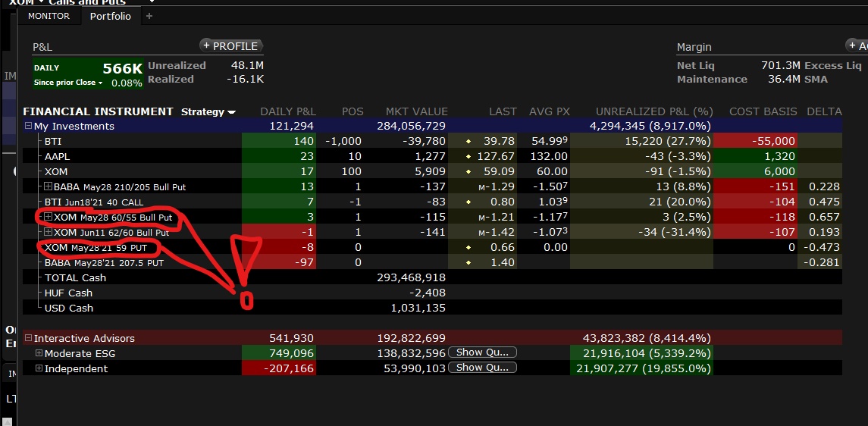Select the Portfolio tab
Image resolution: width=868 pixels, height=426 pixels.
110,16
